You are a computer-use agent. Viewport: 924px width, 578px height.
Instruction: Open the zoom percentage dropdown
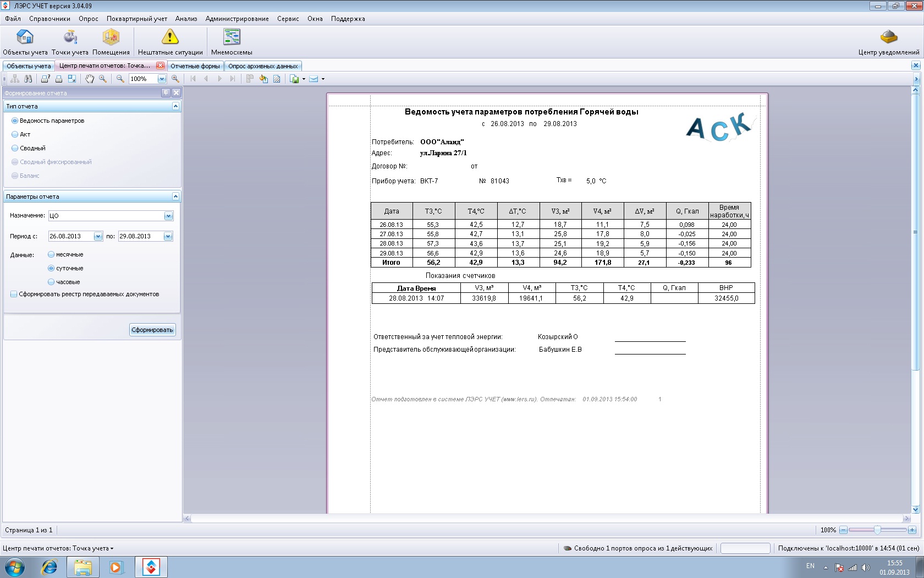click(162, 79)
